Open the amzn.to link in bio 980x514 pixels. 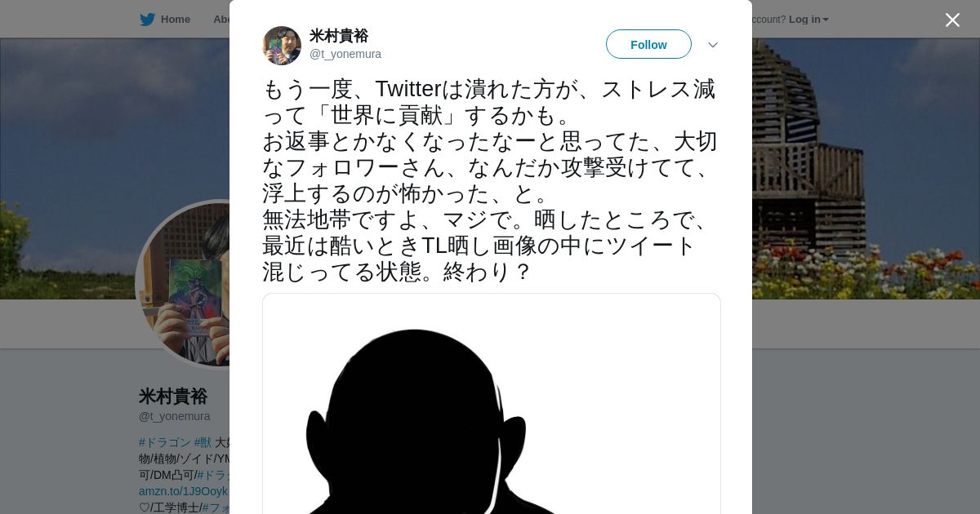tap(184, 491)
